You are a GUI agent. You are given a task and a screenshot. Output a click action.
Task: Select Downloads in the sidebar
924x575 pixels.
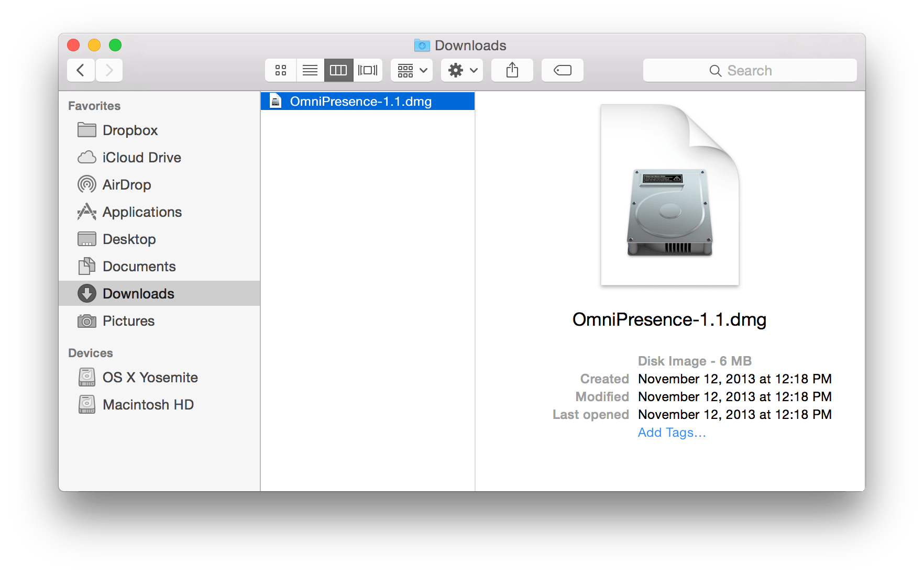159,294
